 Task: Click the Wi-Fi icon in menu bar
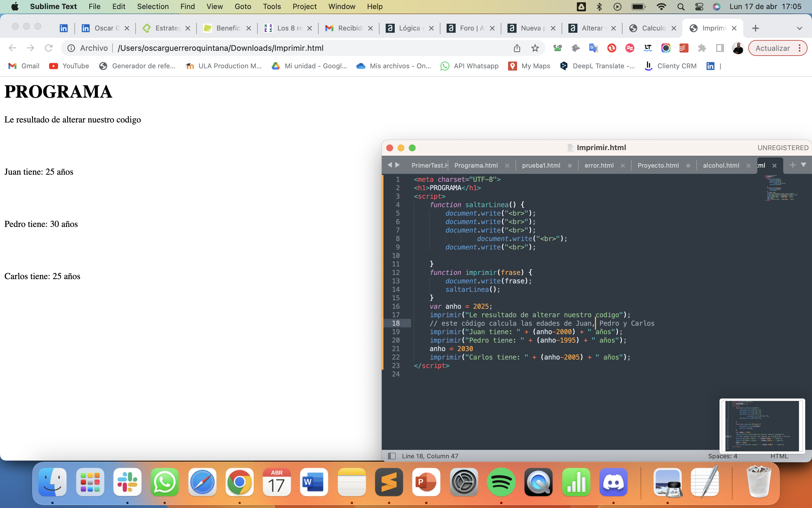coord(661,7)
